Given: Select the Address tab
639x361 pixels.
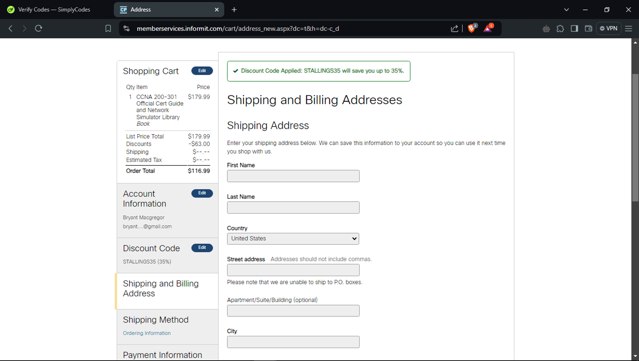Looking at the screenshot, I should pyautogui.click(x=169, y=9).
